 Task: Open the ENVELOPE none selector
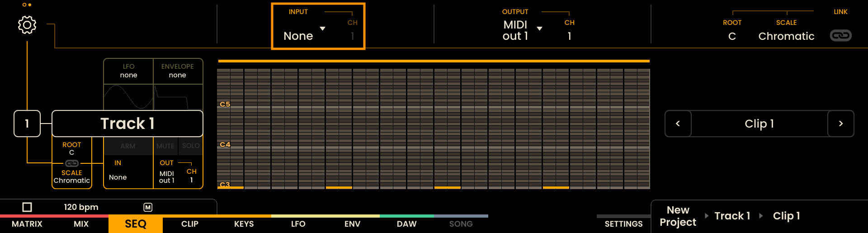point(178,71)
